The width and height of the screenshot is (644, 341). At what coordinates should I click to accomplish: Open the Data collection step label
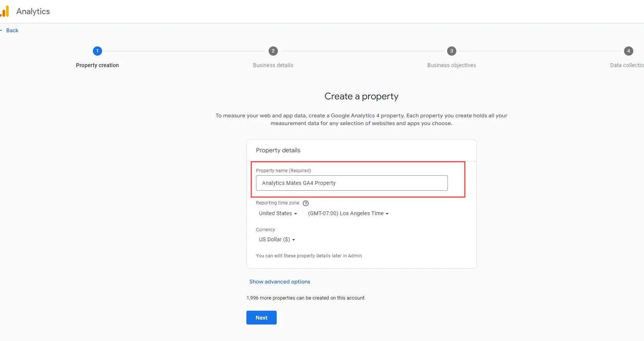coord(627,65)
